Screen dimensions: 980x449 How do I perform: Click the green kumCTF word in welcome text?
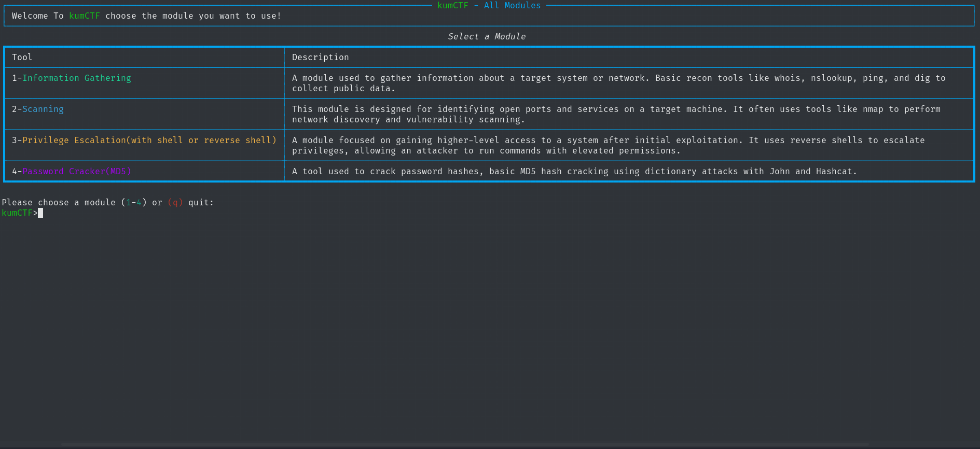coord(84,16)
